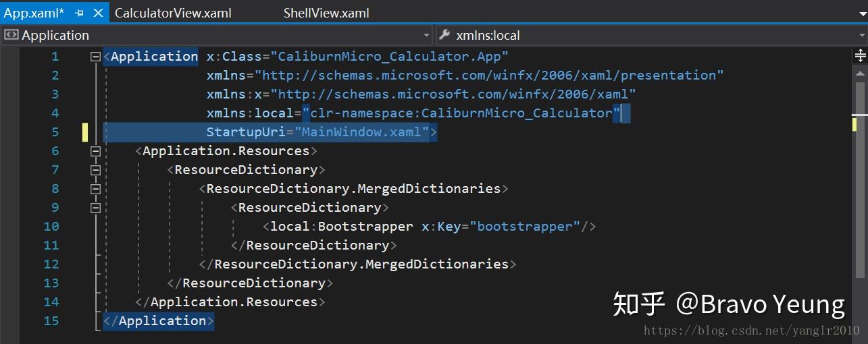Click the element icon beside Application
868x344 pixels.
[x=11, y=35]
